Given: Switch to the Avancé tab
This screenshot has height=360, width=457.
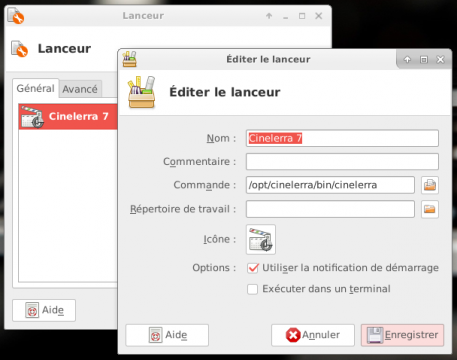Looking at the screenshot, I should [x=80, y=89].
